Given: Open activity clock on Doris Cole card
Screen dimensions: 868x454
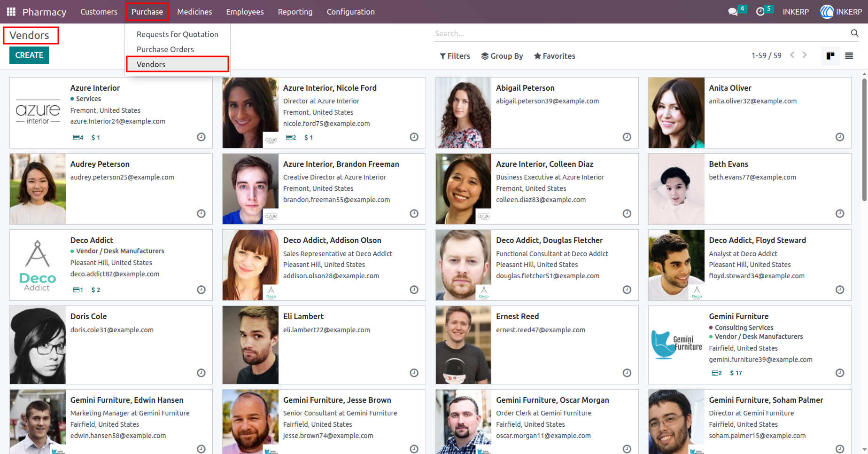Looking at the screenshot, I should (201, 373).
